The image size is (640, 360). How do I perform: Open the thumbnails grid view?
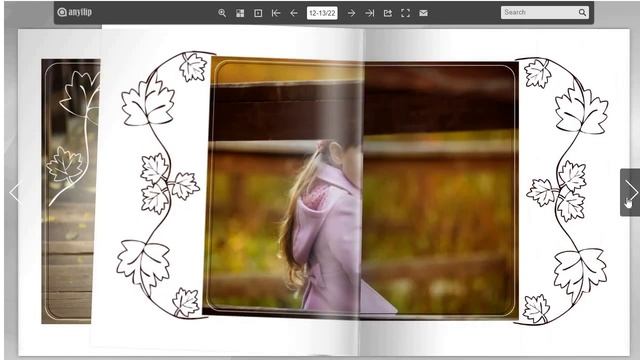pos(240,13)
